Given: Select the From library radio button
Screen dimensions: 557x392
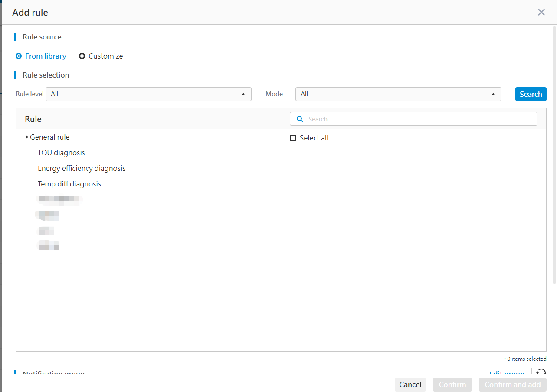Looking at the screenshot, I should 18,56.
